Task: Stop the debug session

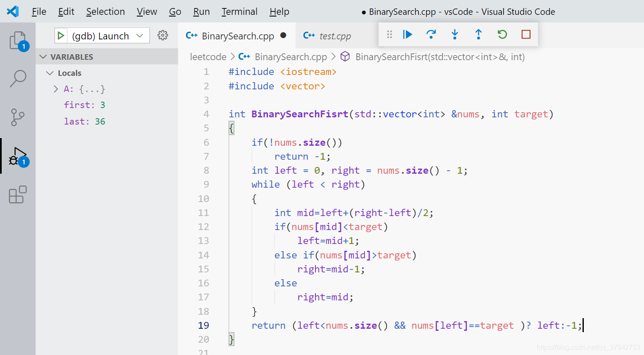Action: click(x=526, y=34)
